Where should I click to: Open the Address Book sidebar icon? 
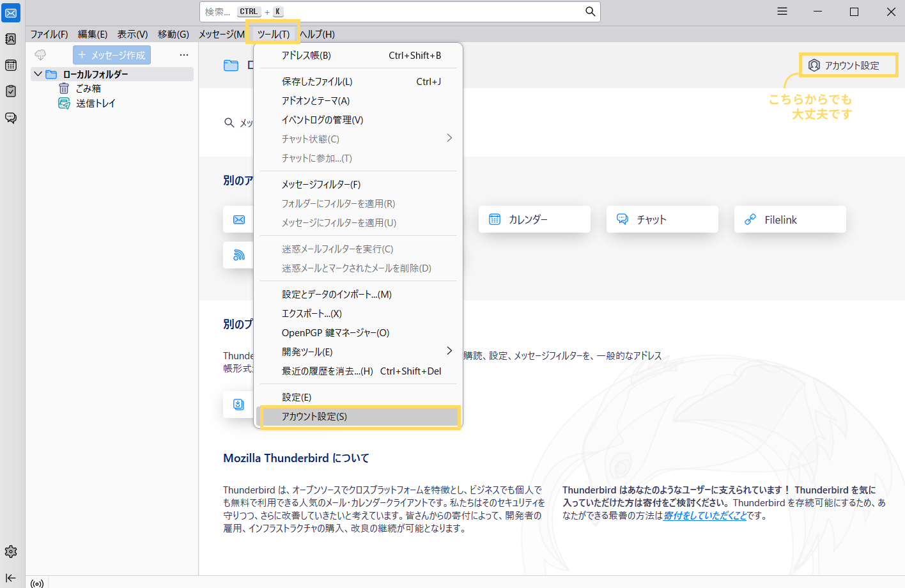[x=11, y=39]
